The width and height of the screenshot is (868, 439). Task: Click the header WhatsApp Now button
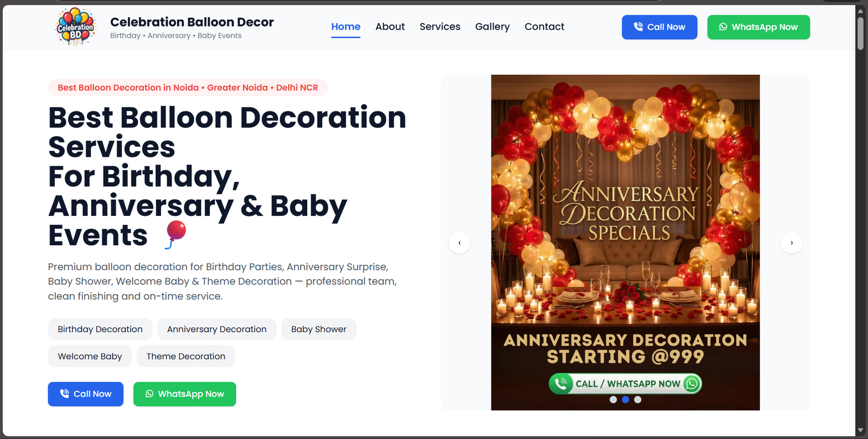point(758,27)
